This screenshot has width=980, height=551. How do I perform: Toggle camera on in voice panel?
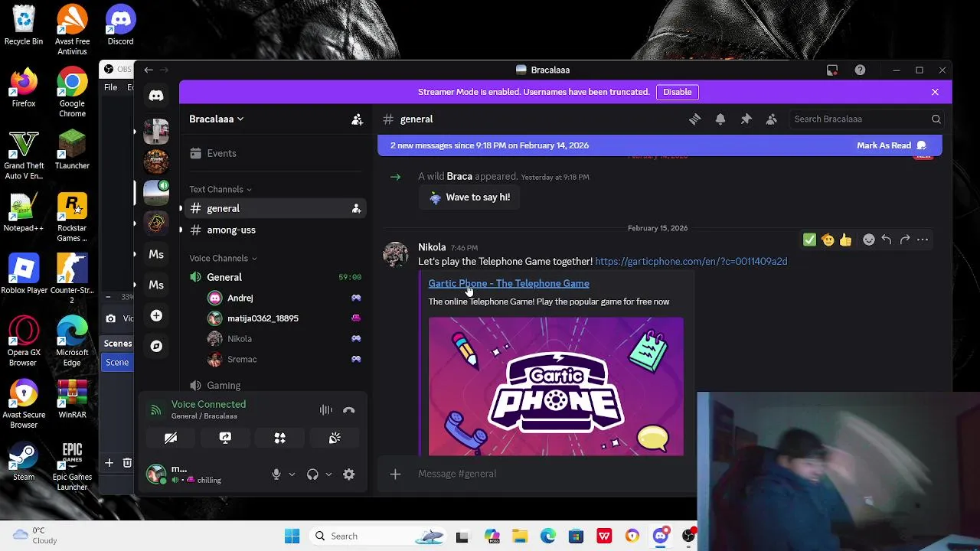click(x=171, y=438)
